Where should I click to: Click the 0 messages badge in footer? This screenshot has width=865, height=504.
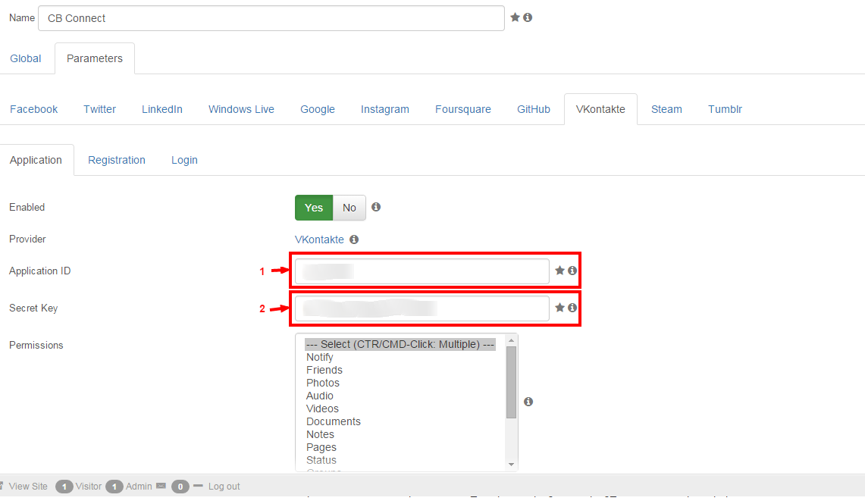click(x=180, y=487)
